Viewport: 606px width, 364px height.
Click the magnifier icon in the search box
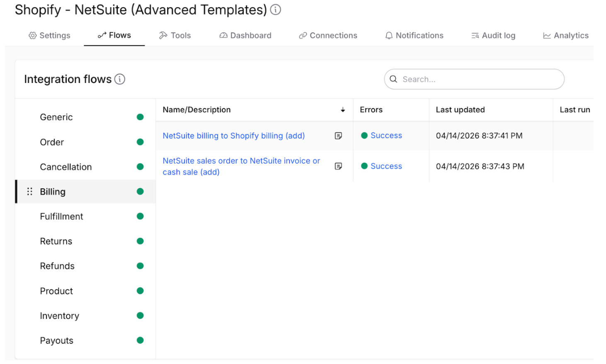tap(393, 79)
